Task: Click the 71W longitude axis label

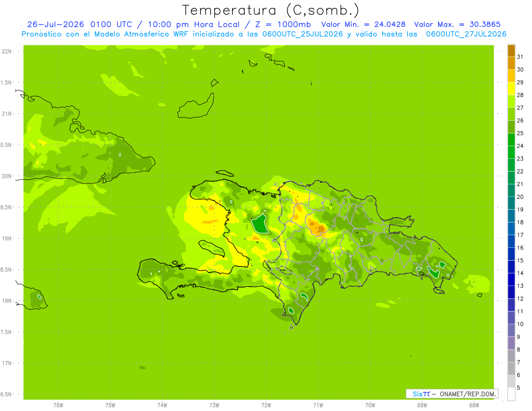Action: pyautogui.click(x=318, y=405)
